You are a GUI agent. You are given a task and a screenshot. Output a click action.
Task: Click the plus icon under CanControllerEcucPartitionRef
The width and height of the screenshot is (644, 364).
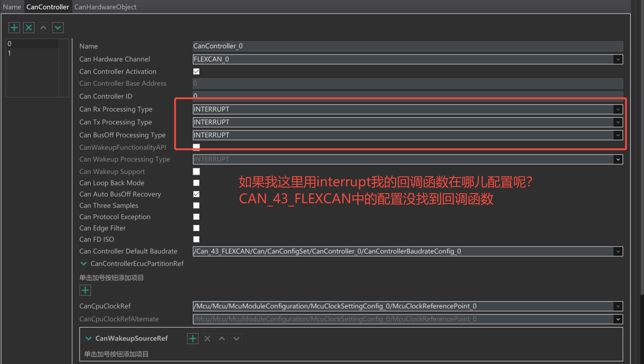(85, 290)
